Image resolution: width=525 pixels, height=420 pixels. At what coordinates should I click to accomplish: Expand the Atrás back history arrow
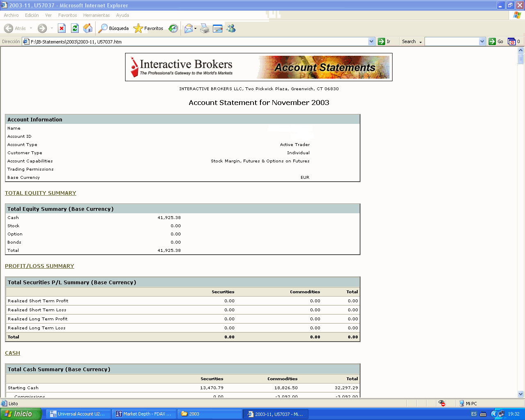click(x=30, y=28)
